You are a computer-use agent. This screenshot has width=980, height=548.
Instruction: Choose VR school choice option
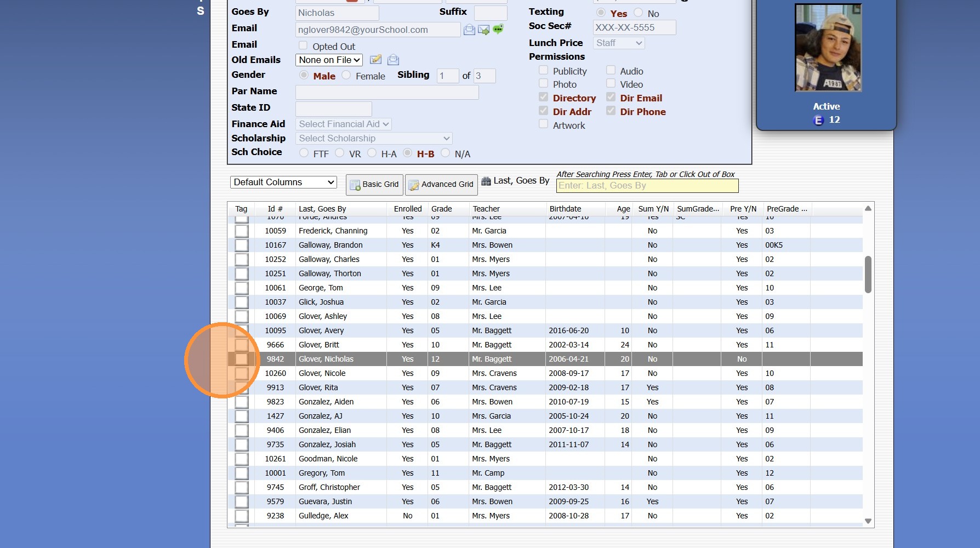[340, 153]
